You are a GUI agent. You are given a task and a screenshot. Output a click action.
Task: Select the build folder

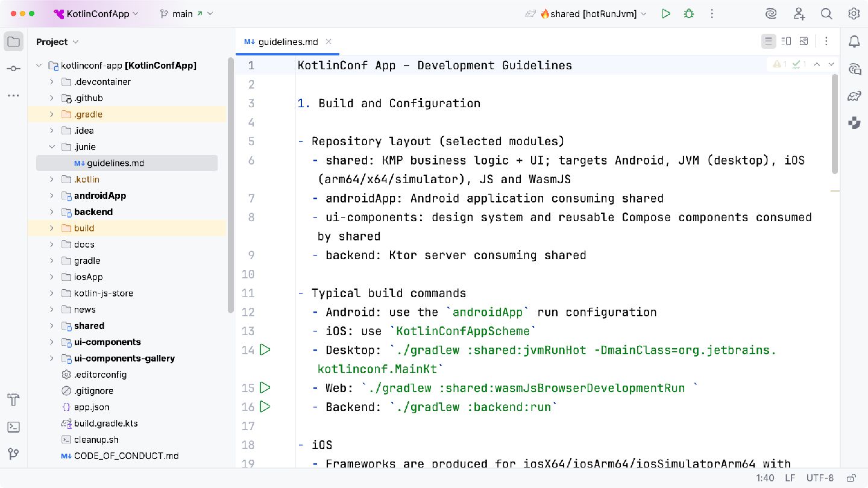(x=84, y=228)
